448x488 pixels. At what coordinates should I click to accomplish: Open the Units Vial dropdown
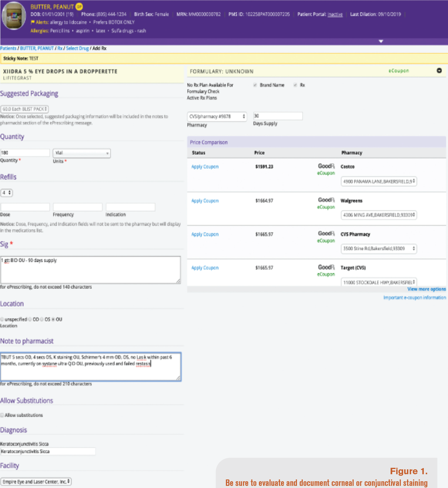(x=82, y=153)
